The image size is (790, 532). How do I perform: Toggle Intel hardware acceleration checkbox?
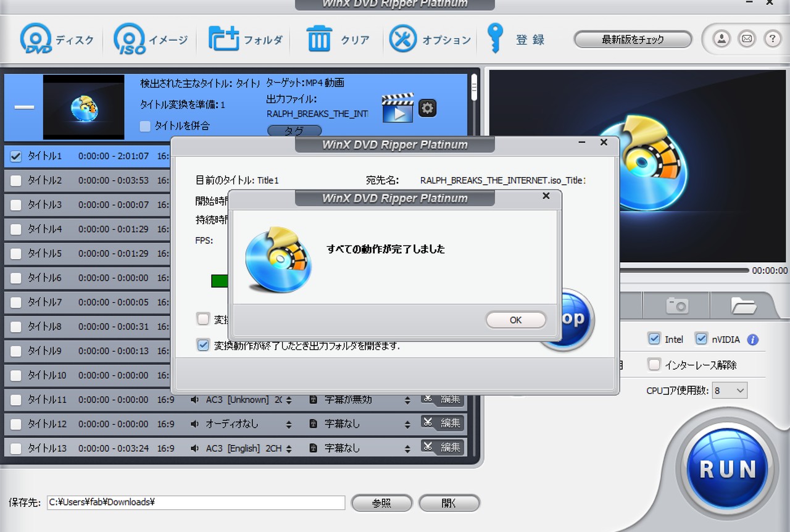654,339
